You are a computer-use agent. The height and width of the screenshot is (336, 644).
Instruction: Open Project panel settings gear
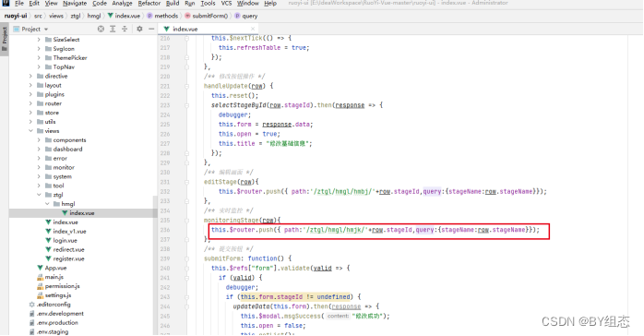pos(139,29)
